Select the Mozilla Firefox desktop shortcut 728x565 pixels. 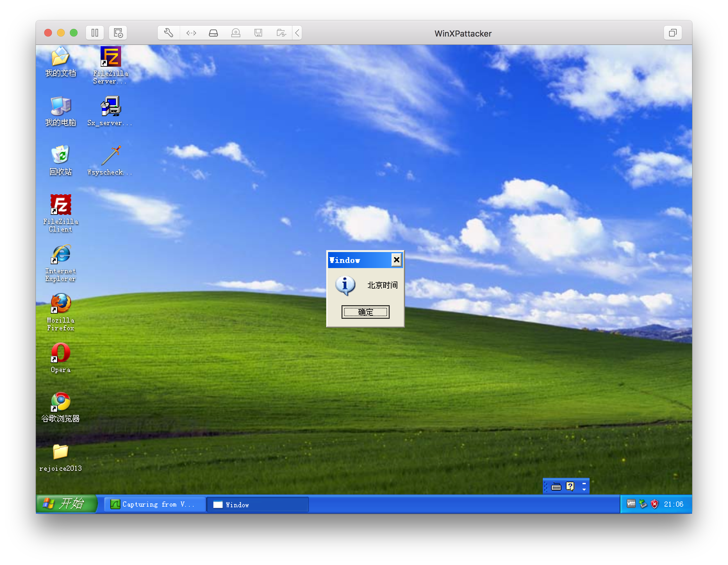pyautogui.click(x=60, y=313)
